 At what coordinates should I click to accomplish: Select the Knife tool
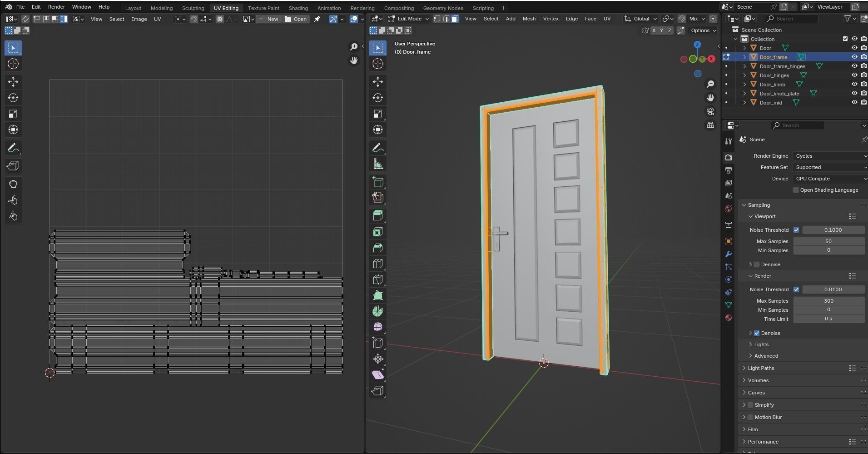pos(378,279)
